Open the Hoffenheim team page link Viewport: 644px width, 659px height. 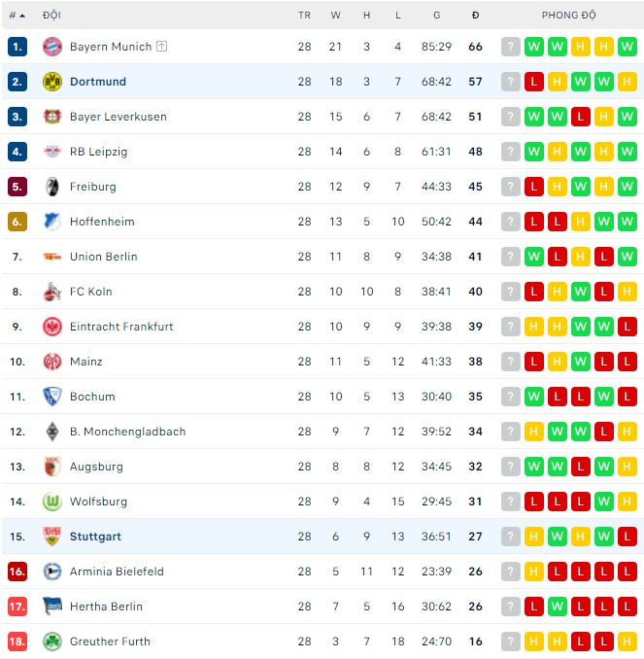coord(102,222)
